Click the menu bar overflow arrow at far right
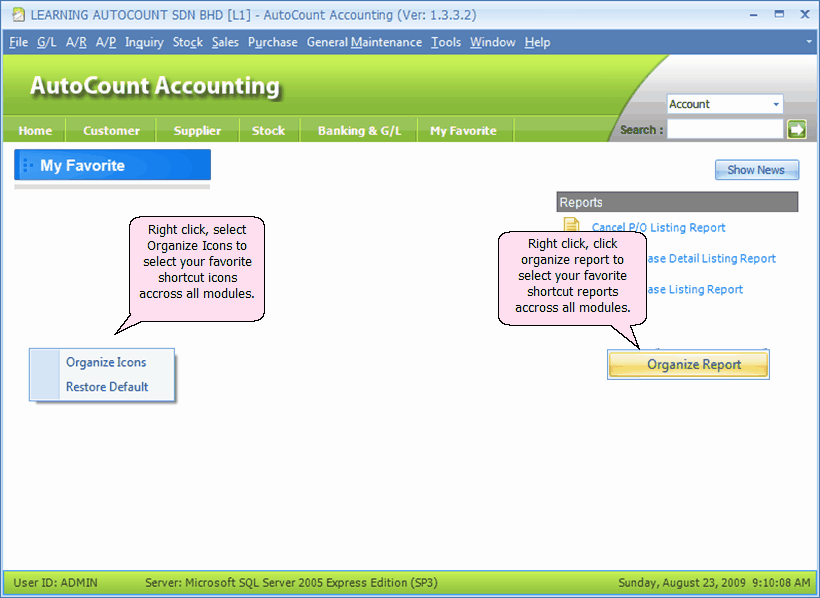The width and height of the screenshot is (820, 598). [x=810, y=42]
